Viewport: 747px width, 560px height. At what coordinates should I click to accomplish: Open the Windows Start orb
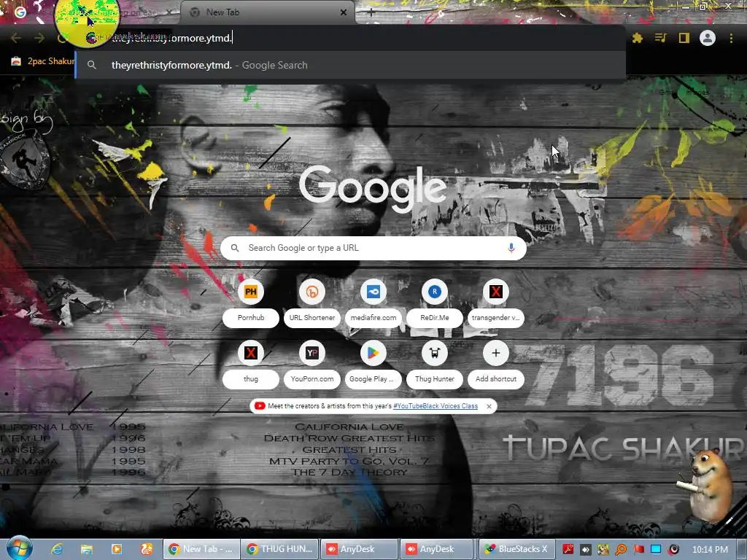(20, 548)
